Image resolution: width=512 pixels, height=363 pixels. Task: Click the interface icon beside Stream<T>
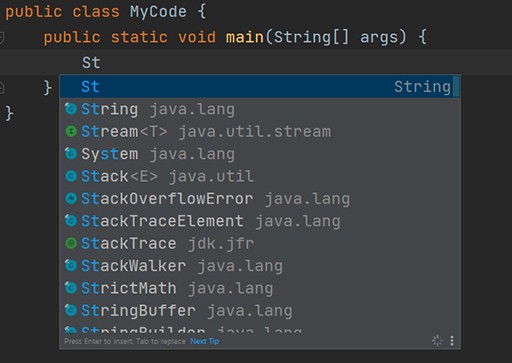click(x=71, y=131)
